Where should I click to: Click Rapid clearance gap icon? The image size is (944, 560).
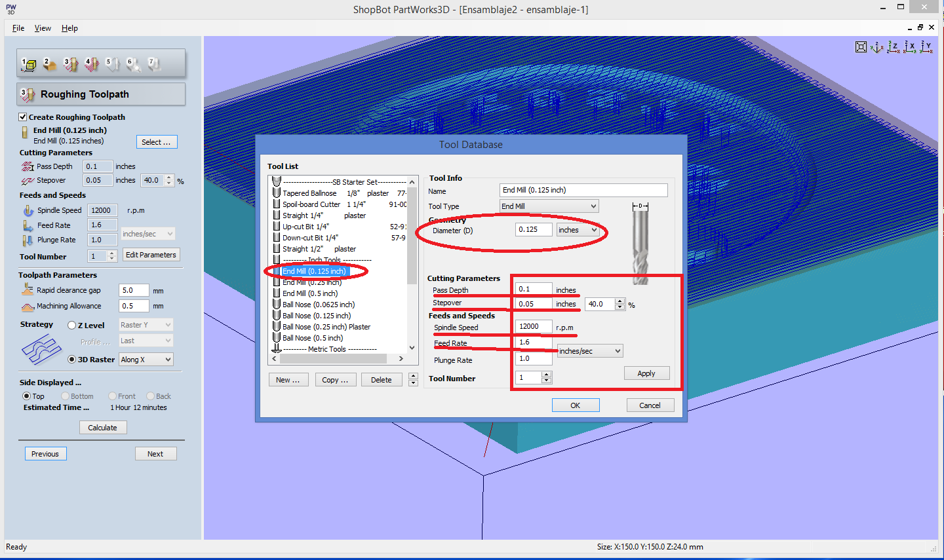tap(28, 289)
